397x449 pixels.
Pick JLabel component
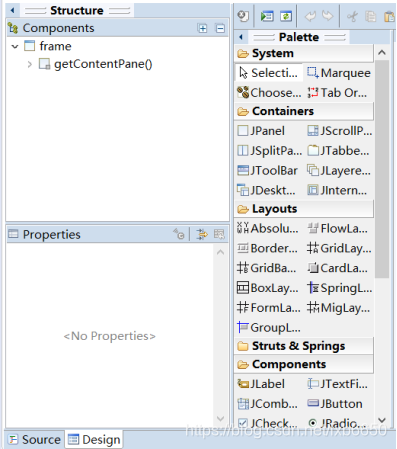(x=261, y=384)
